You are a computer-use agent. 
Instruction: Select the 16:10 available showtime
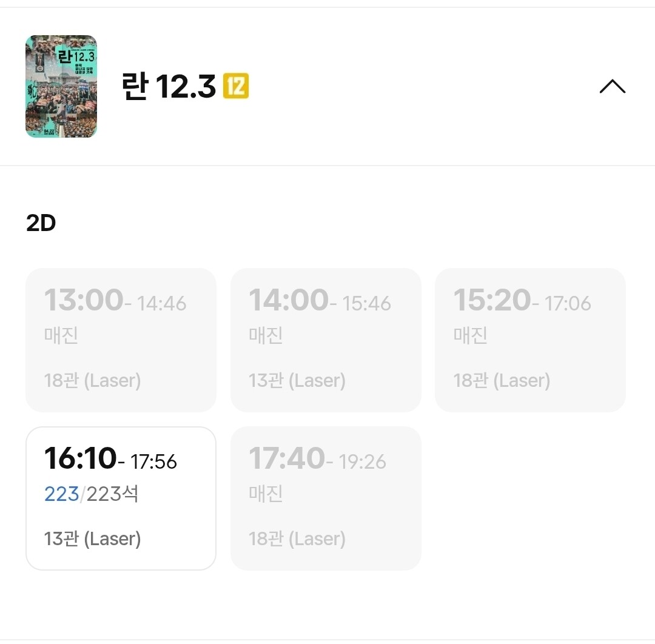click(121, 498)
